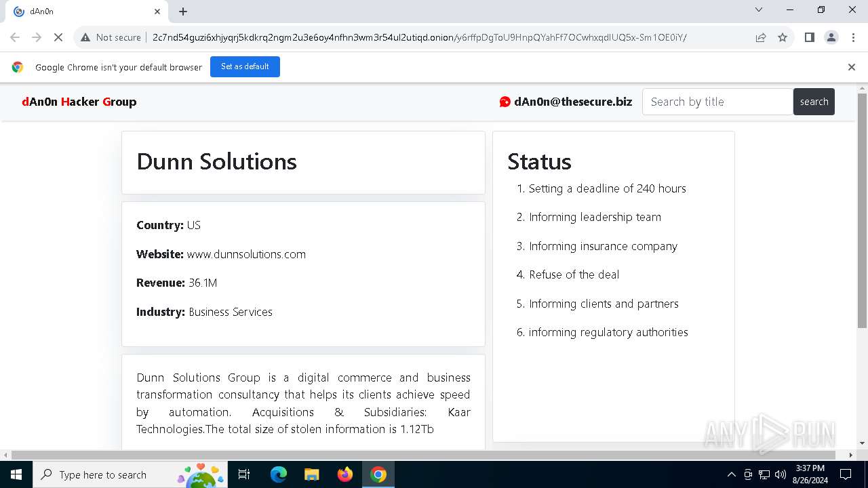
Task: Open File Explorer from taskbar
Action: point(311,474)
